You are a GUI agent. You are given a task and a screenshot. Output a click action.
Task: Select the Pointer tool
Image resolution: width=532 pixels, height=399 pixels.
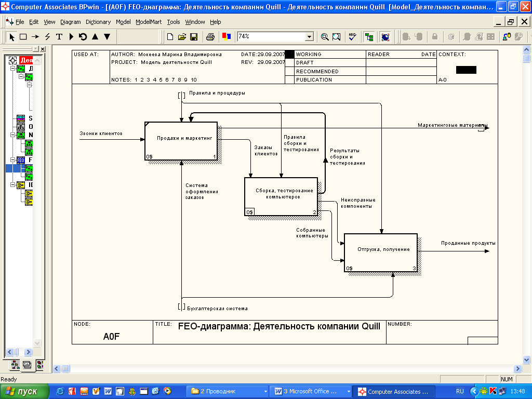[x=12, y=37]
